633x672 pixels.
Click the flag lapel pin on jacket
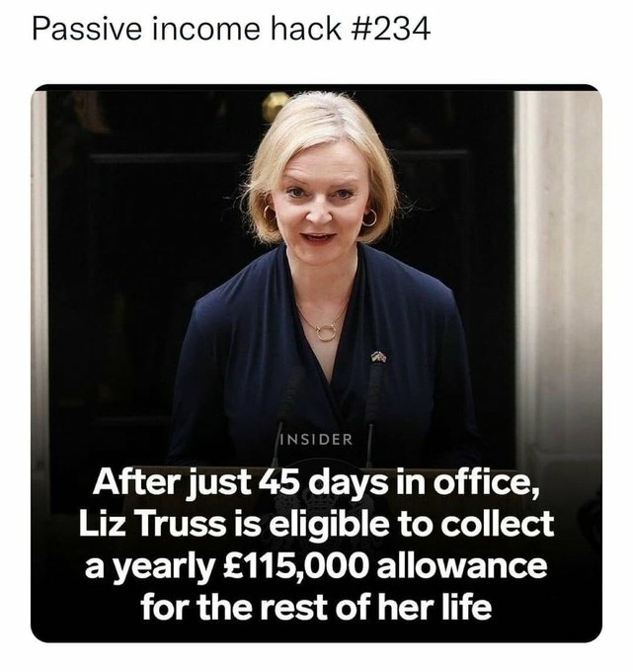click(378, 357)
